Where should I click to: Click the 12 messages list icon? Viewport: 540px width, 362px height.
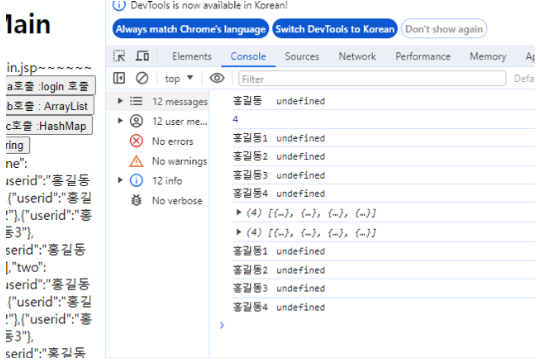click(136, 101)
